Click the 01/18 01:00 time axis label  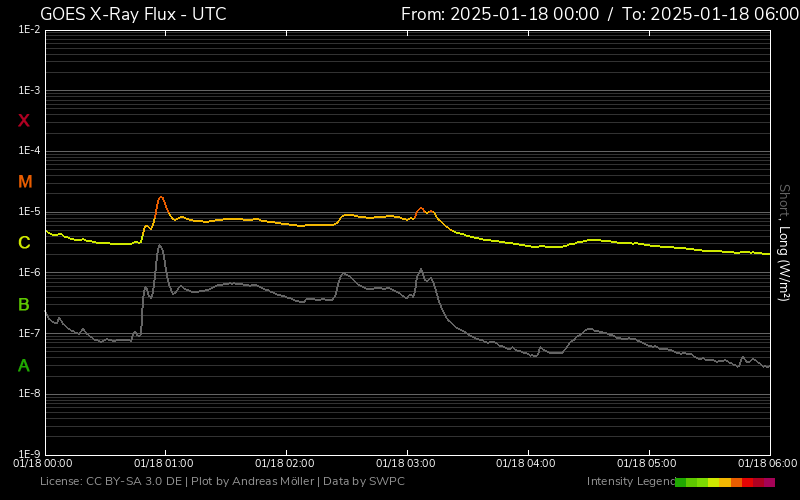(164, 463)
